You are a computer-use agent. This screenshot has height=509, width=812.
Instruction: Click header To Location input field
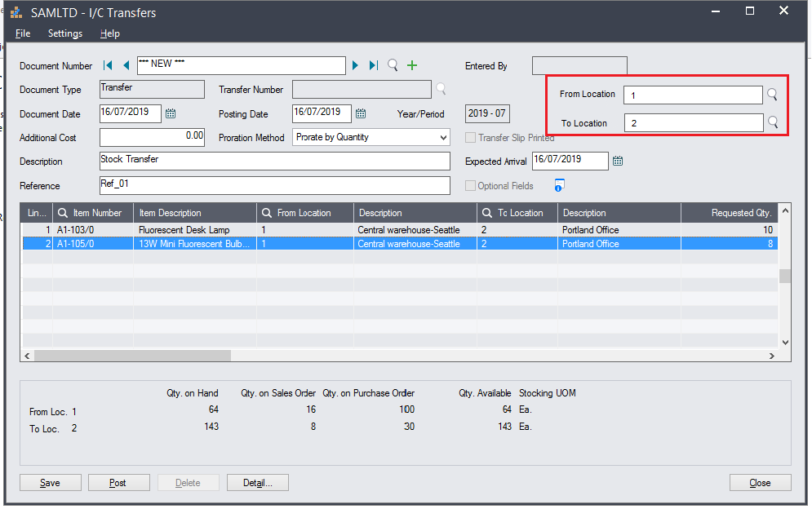[694, 122]
